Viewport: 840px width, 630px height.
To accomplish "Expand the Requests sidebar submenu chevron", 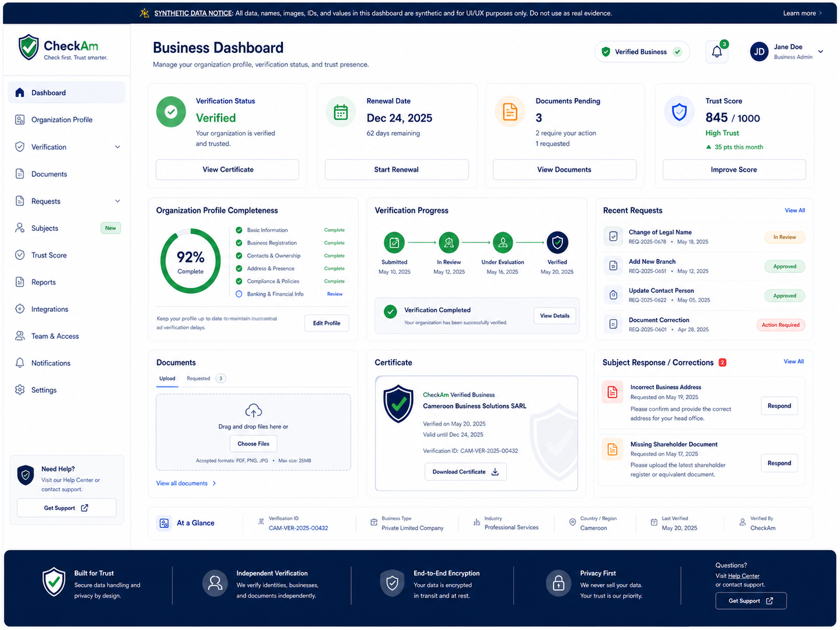I will pos(118,201).
